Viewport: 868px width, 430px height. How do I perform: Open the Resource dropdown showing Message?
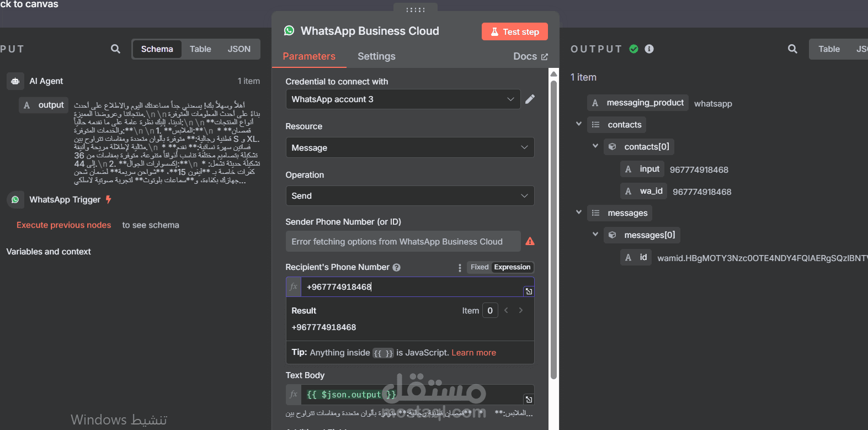(409, 147)
